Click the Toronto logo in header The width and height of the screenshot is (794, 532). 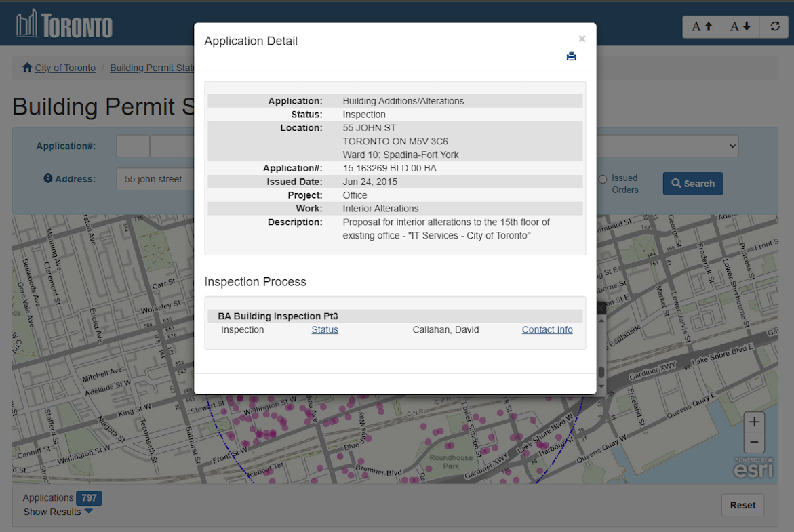tap(64, 24)
